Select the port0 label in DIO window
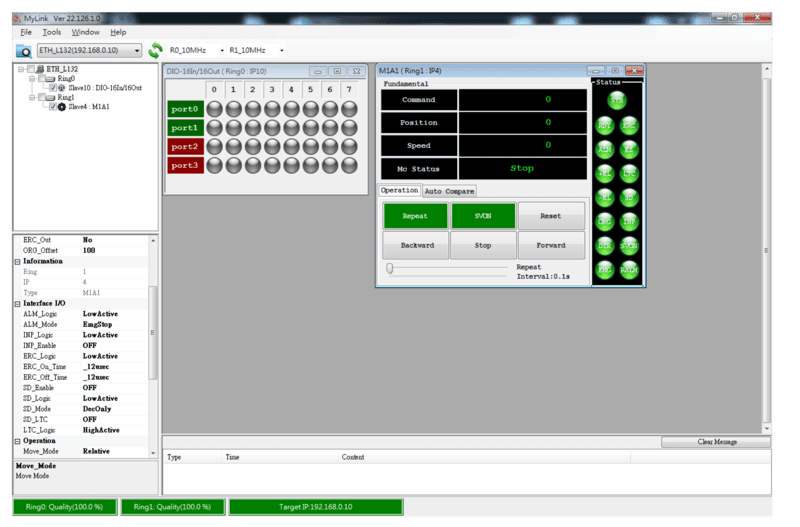 [x=185, y=109]
